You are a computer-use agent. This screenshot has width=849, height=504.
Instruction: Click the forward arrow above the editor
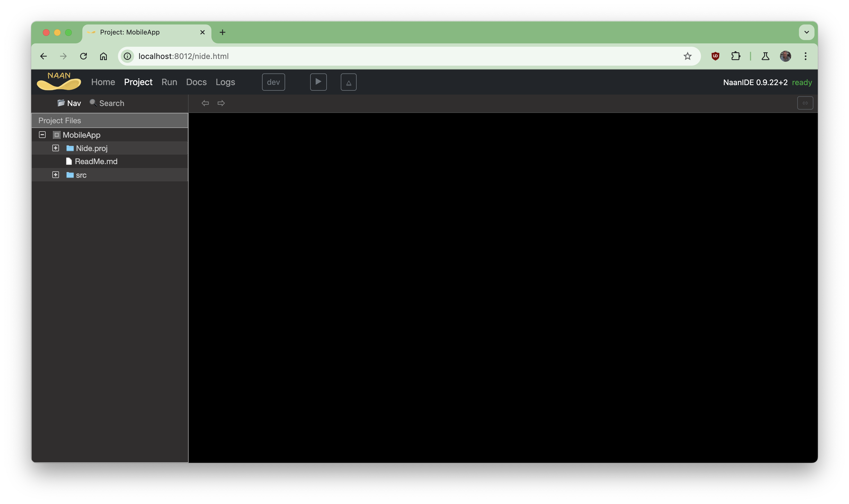[x=221, y=103]
